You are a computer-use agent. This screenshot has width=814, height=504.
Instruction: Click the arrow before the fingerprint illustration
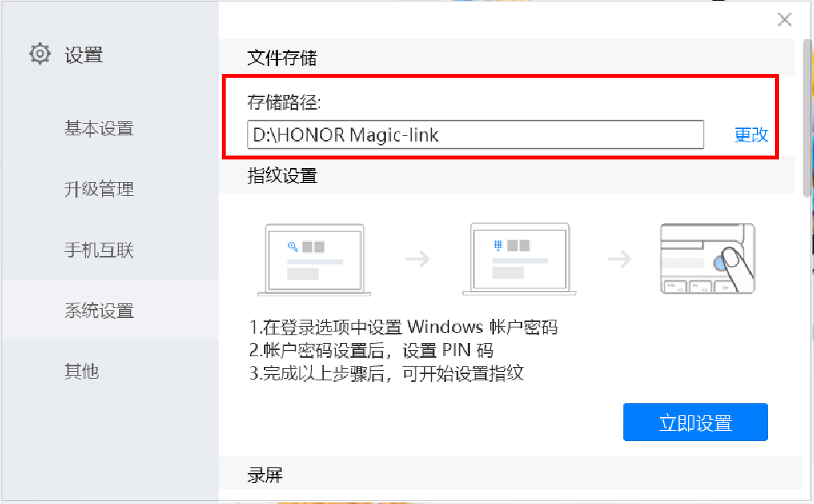point(619,258)
